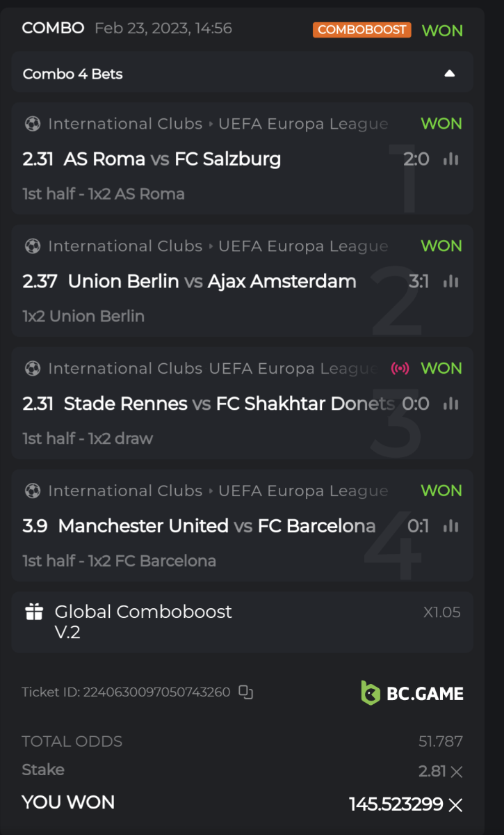
Task: Open Manchester United vs FC Barcelona match
Action: click(x=217, y=527)
